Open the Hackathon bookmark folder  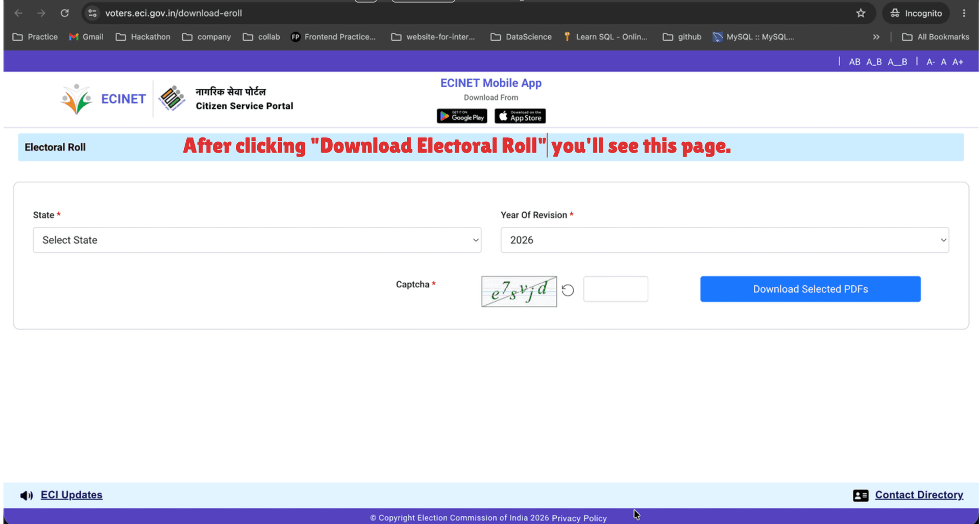coord(143,37)
